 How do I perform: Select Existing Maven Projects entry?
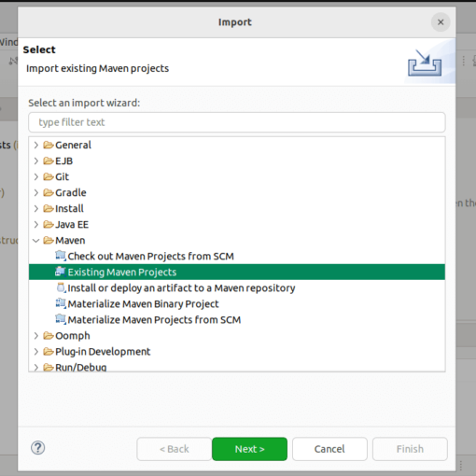122,273
